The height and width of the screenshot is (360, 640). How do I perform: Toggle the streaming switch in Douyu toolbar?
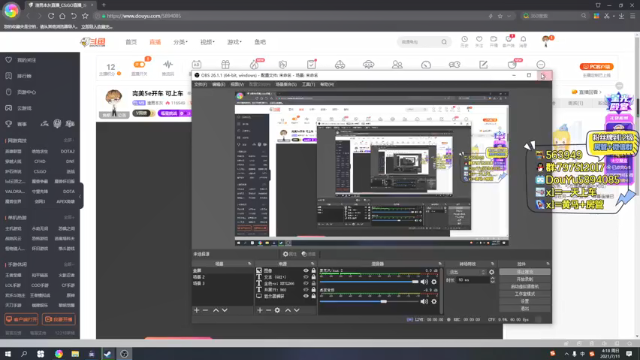[139, 64]
